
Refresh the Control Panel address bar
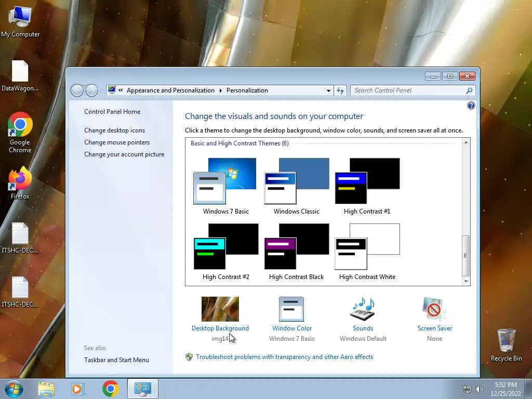[340, 90]
